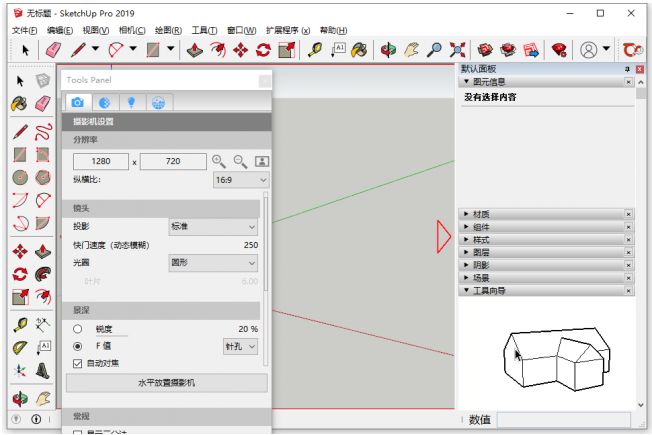This screenshot has width=652, height=435.
Task: Select the Eraser tool in top toolbar
Action: point(53,50)
